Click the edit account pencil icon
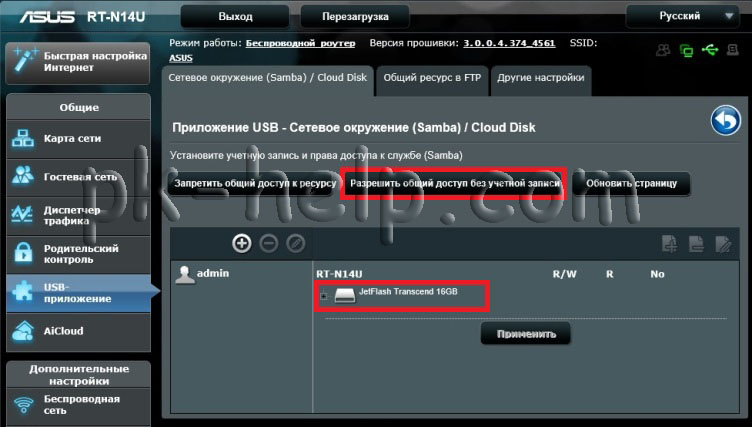Viewport: 752px width, 427px height. point(295,243)
